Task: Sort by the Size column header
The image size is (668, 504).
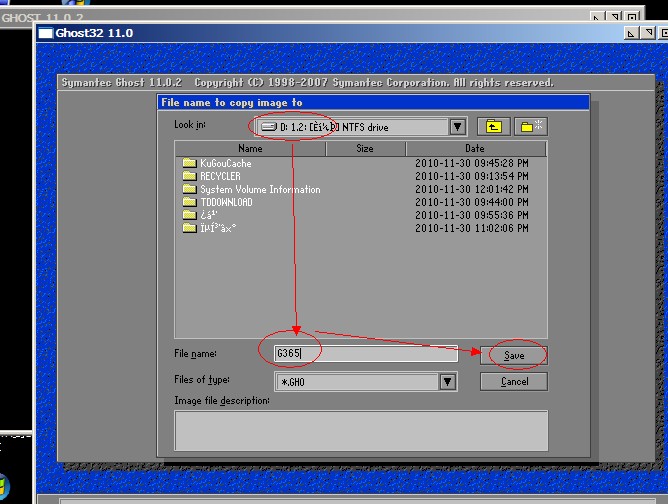Action: pos(365,148)
